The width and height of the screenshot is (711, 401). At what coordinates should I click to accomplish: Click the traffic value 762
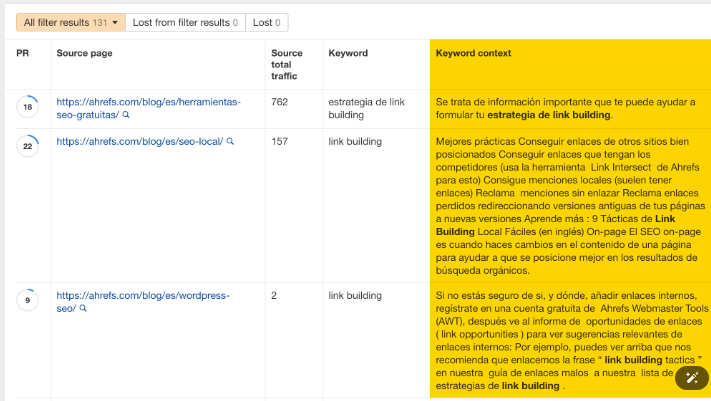(281, 101)
